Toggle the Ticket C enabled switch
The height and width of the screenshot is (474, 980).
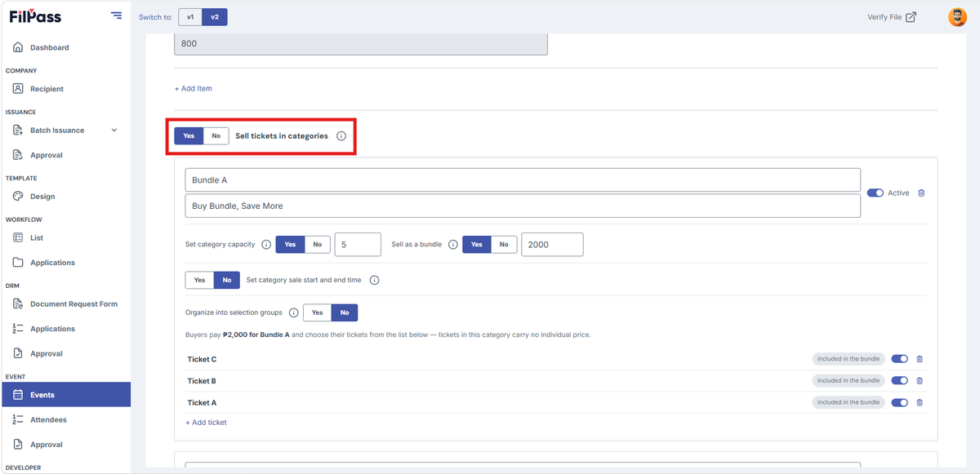(x=899, y=359)
